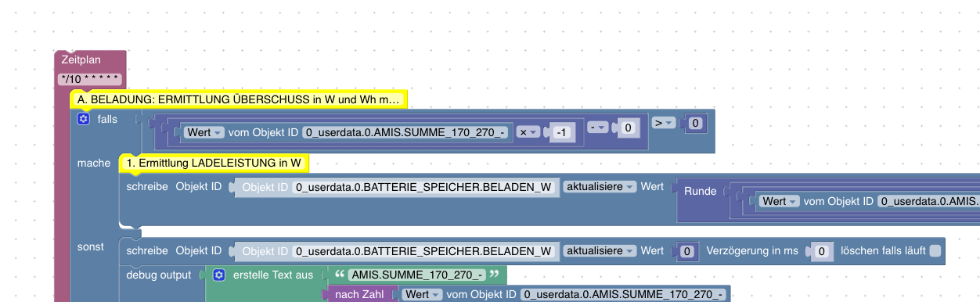
Task: Open the × operator dropdown
Action: (x=528, y=133)
